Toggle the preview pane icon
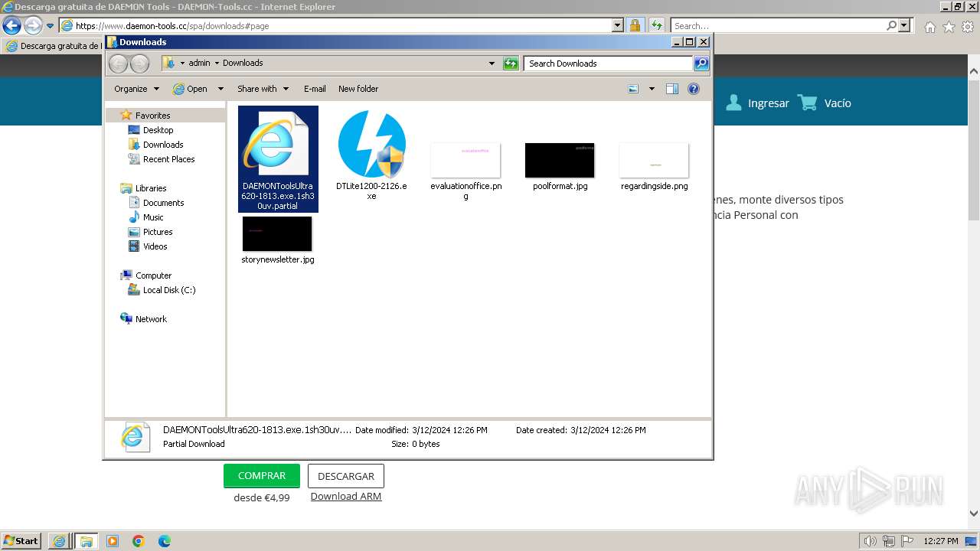The image size is (980, 551). (672, 89)
